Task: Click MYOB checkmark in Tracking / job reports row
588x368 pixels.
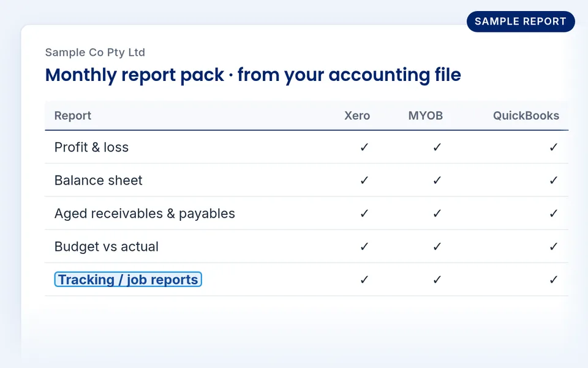Action: pos(437,280)
